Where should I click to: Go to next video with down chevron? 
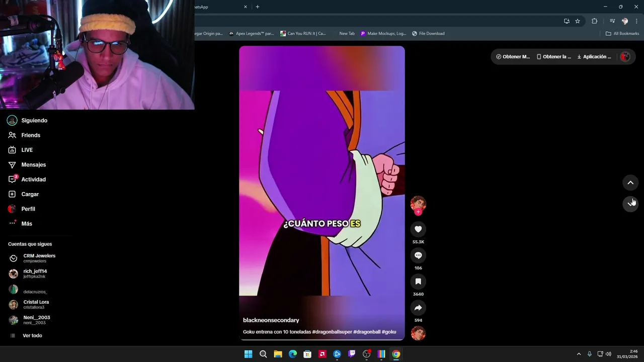[630, 203]
